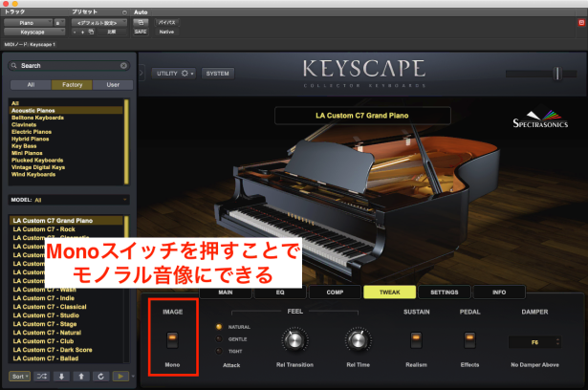Select the Tight attack option
The image size is (588, 390).
(219, 351)
